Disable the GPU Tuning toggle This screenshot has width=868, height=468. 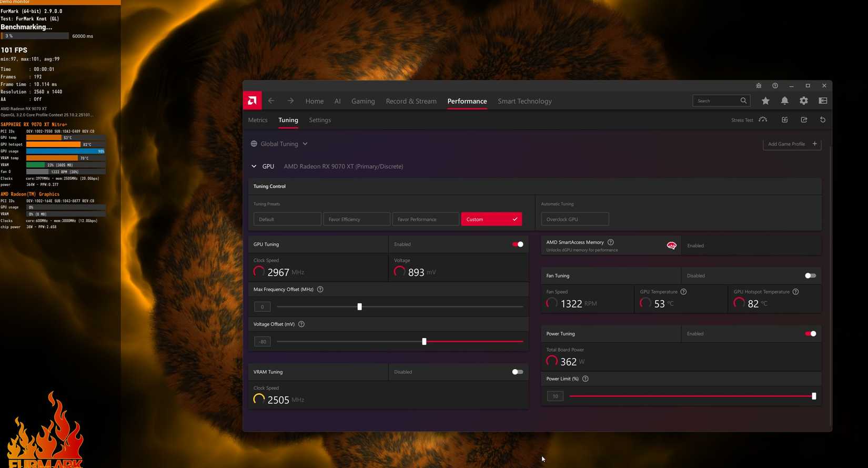518,244
